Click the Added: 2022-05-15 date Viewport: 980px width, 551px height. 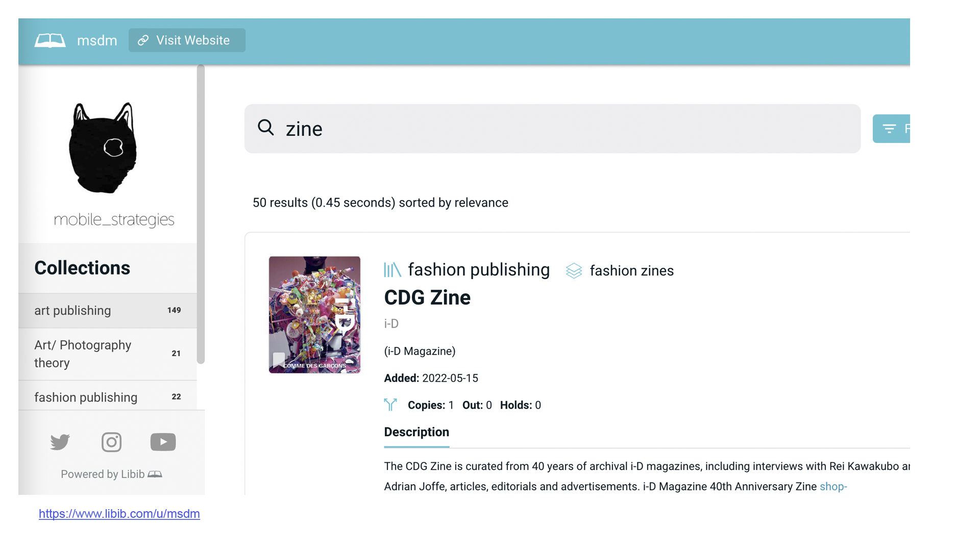coord(431,378)
